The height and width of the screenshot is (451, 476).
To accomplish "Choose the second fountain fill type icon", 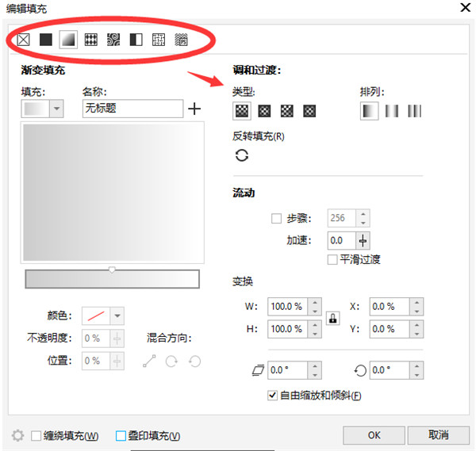I will pos(264,111).
